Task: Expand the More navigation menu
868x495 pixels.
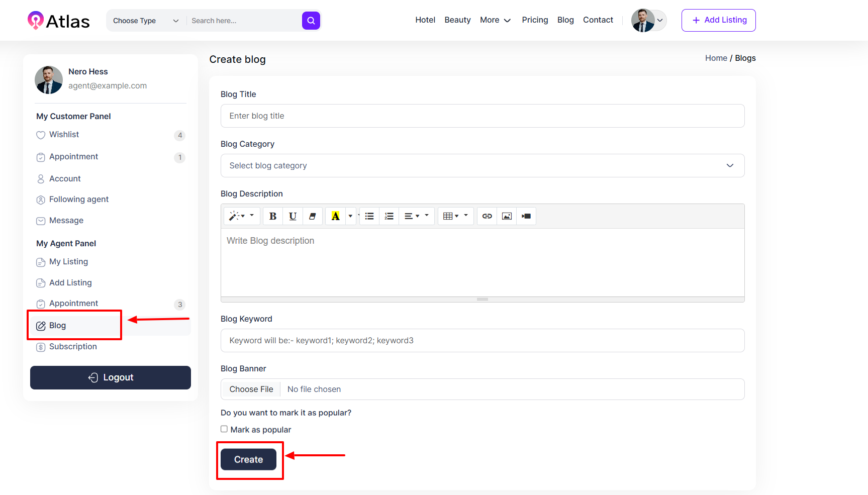Action: [495, 20]
